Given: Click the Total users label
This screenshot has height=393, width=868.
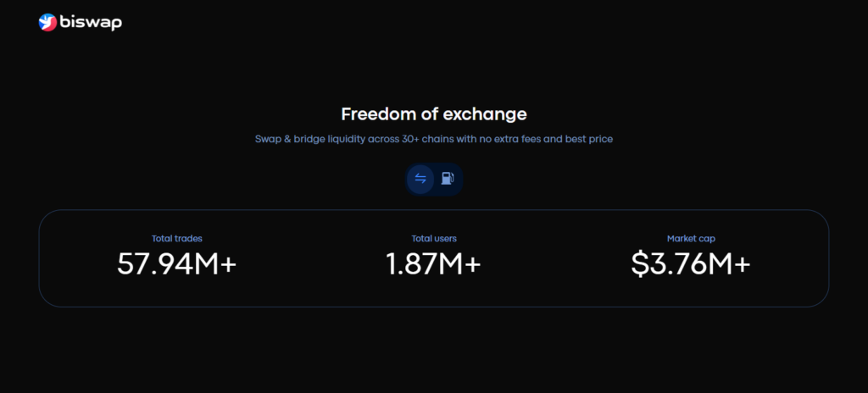Looking at the screenshot, I should click(433, 239).
